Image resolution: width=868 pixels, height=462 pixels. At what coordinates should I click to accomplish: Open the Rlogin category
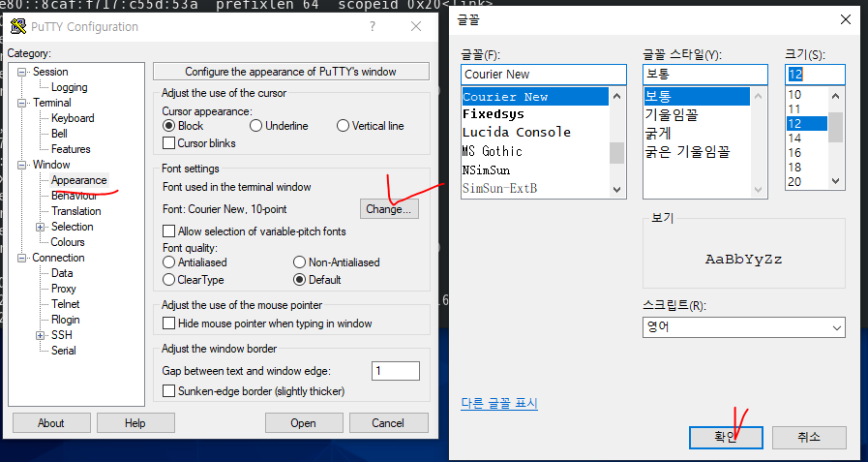coord(66,320)
